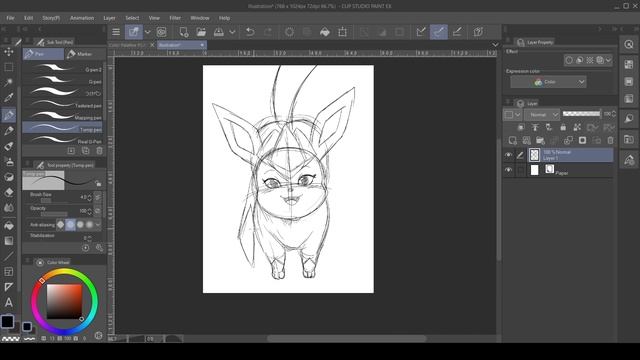Toggle visibility eye of Layer 1
This screenshot has width=640, height=360.
pyautogui.click(x=508, y=155)
